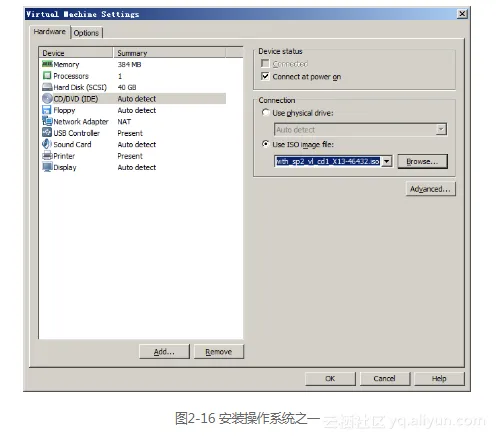Click the Printer device icon
The height and width of the screenshot is (440, 496).
click(x=47, y=156)
